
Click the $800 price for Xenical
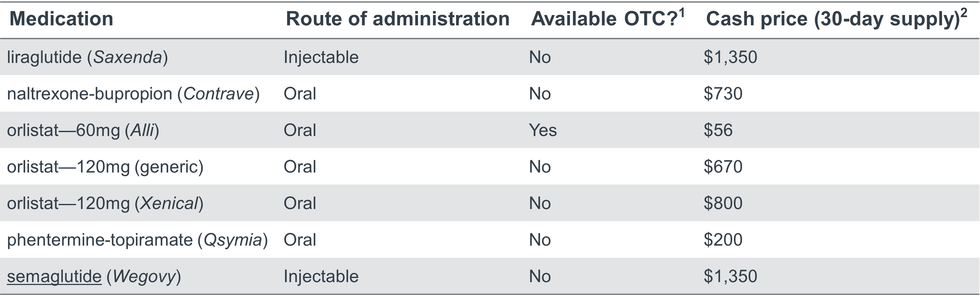pos(723,203)
